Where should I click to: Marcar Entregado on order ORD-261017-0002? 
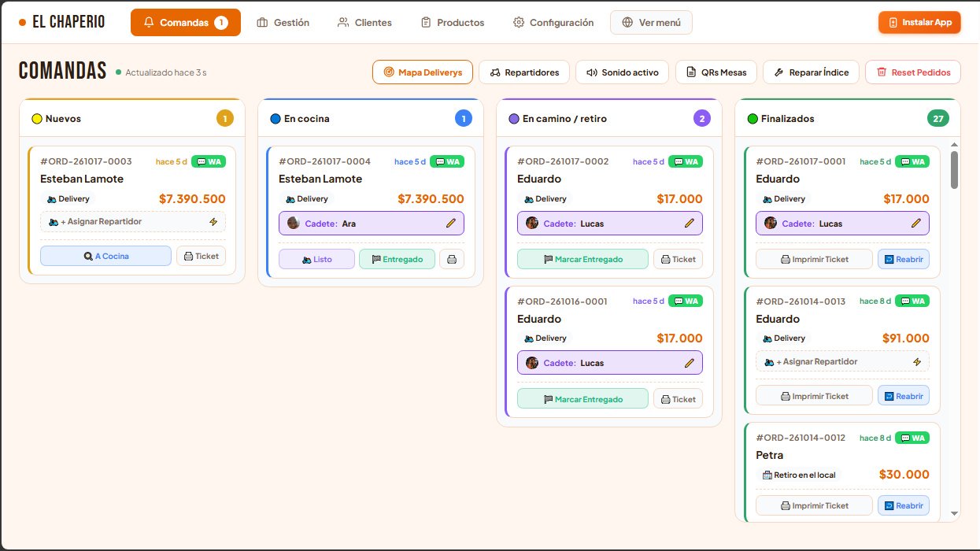tap(582, 259)
